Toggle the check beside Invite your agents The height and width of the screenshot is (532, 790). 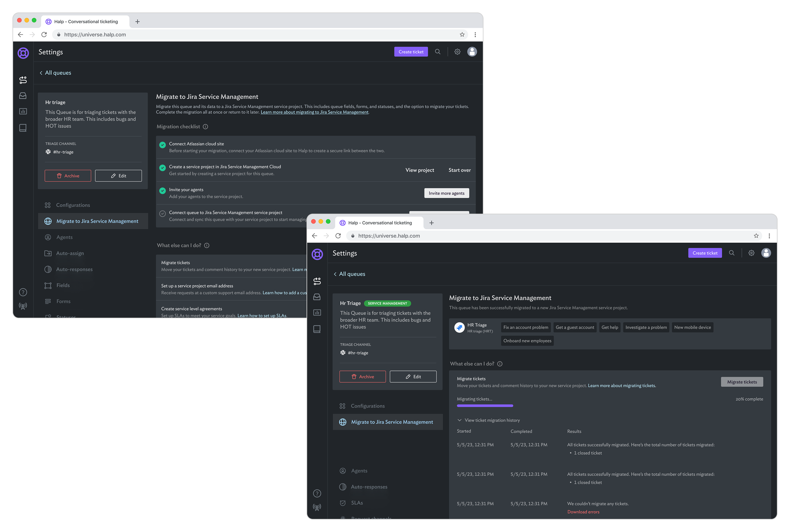pos(162,191)
